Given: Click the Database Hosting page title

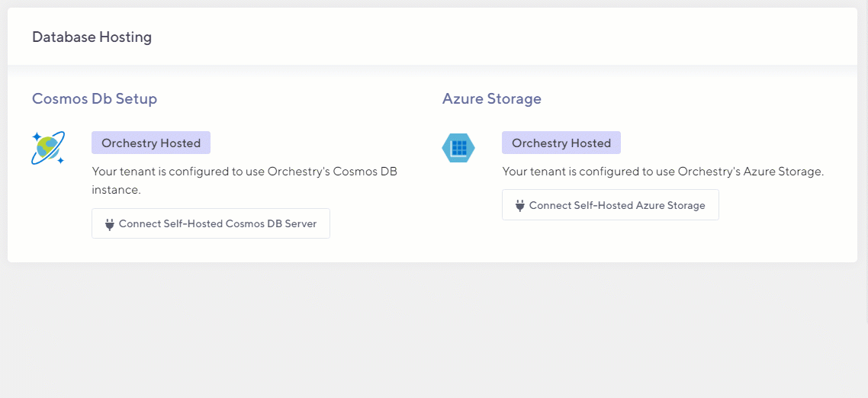Looking at the screenshot, I should tap(92, 37).
